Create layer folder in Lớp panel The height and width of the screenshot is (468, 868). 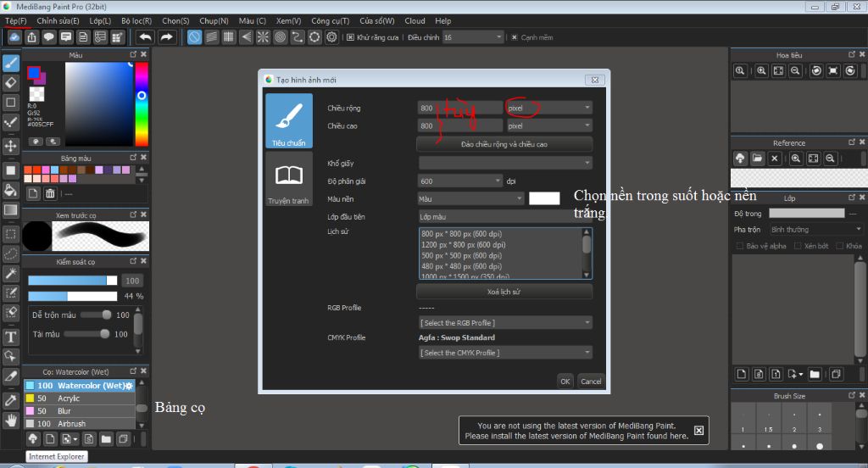(x=815, y=374)
